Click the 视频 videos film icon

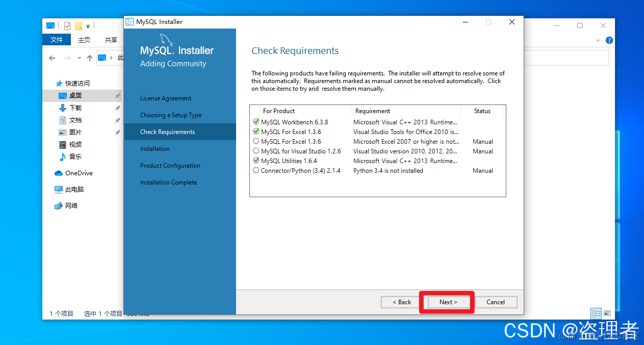tap(63, 145)
